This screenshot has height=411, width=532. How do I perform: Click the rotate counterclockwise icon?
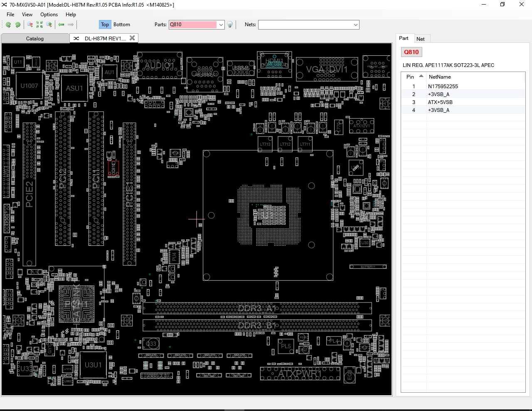pos(8,25)
